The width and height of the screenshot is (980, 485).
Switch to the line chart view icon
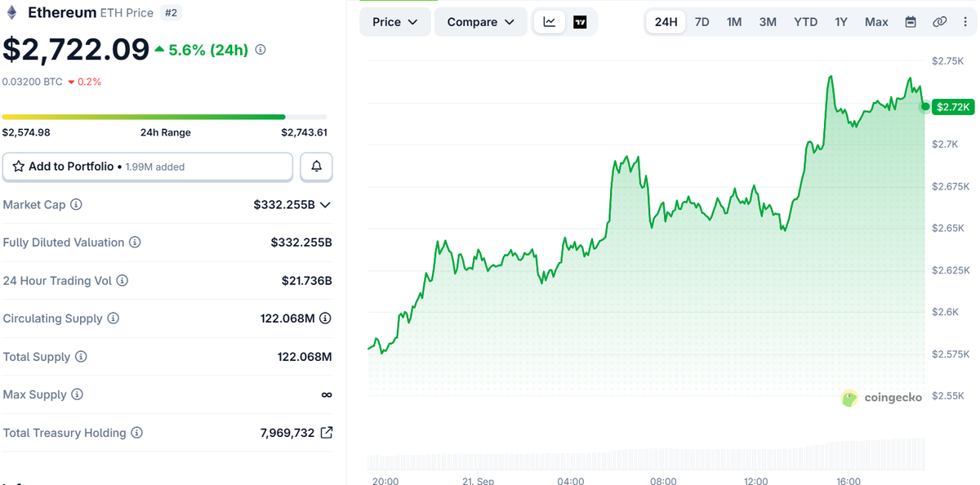550,22
